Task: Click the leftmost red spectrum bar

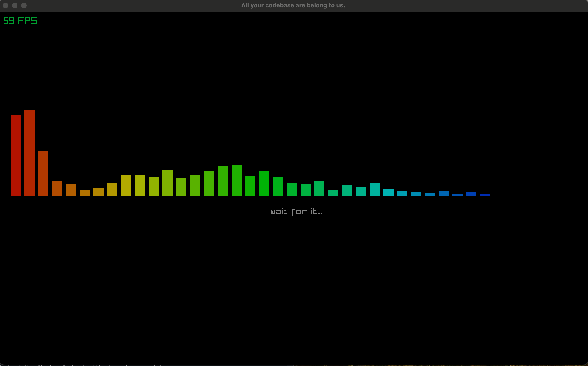Action: 15,155
